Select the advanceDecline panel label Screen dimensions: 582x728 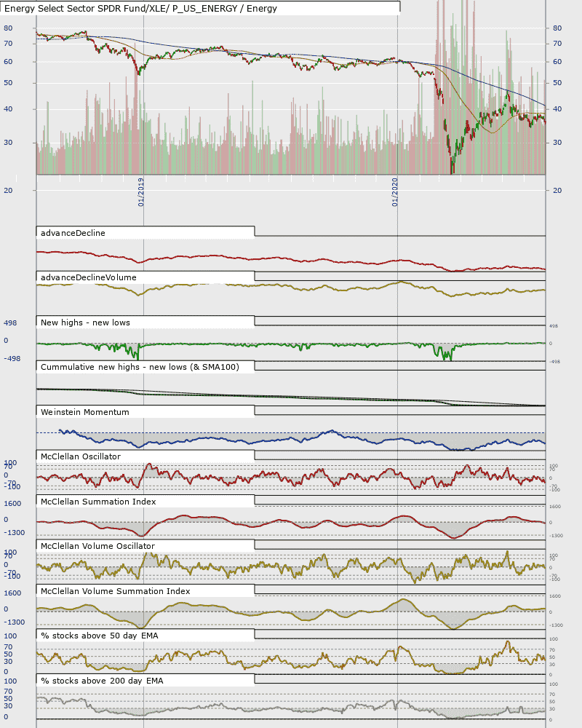[x=73, y=233]
